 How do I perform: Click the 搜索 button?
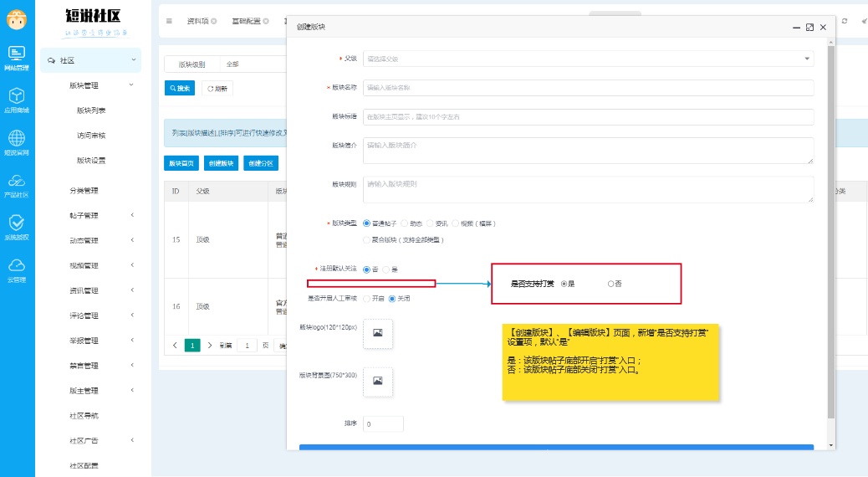pos(179,88)
